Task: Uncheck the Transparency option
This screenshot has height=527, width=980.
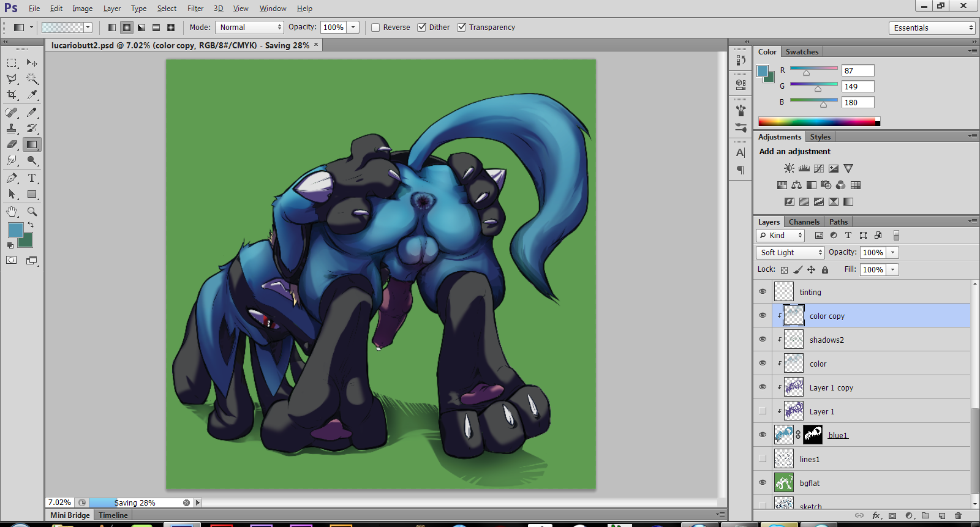Action: [x=461, y=28]
